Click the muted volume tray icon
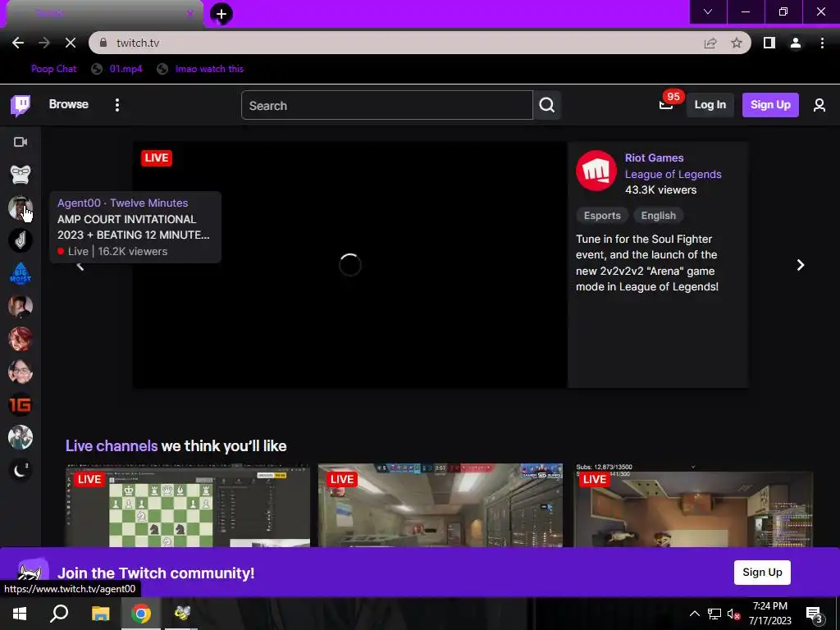This screenshot has height=630, width=840. tap(733, 614)
